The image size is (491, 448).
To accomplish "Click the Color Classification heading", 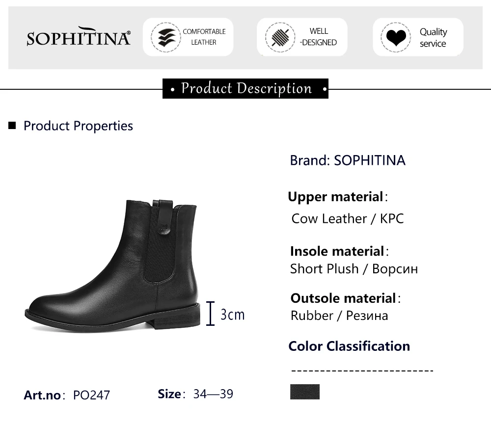I will click(349, 346).
